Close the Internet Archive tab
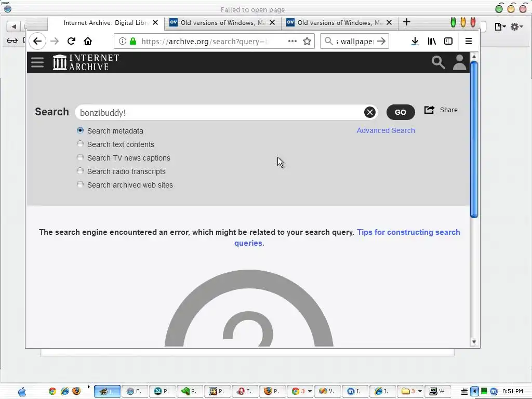The image size is (532, 399). coord(155,23)
